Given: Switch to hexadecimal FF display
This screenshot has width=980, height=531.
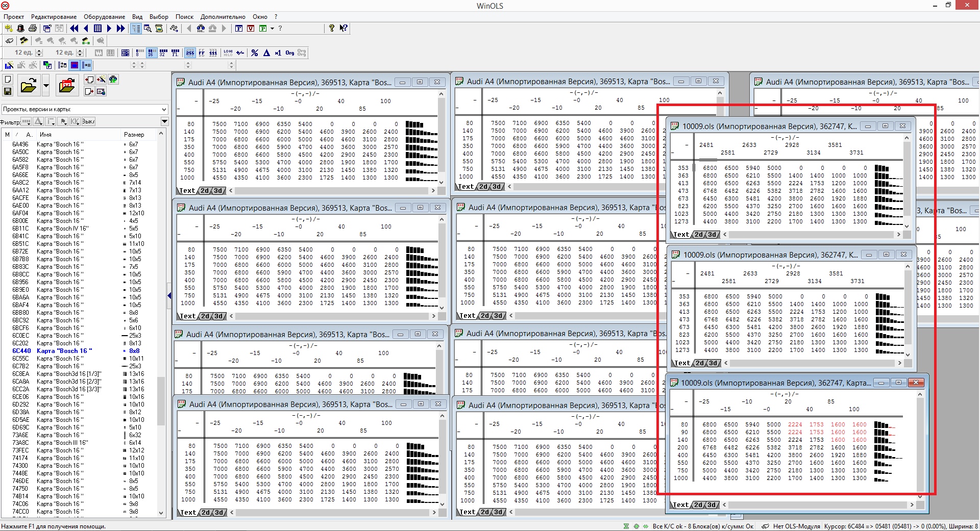Looking at the screenshot, I should [x=202, y=53].
